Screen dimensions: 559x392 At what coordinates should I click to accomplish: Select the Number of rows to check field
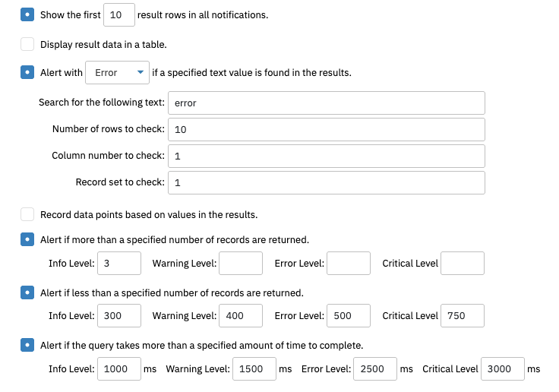327,129
